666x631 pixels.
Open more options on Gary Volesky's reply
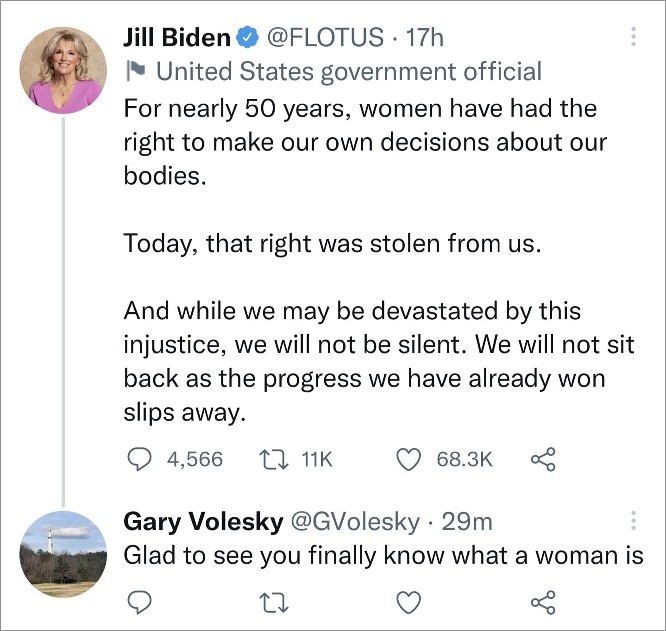pos(634,522)
